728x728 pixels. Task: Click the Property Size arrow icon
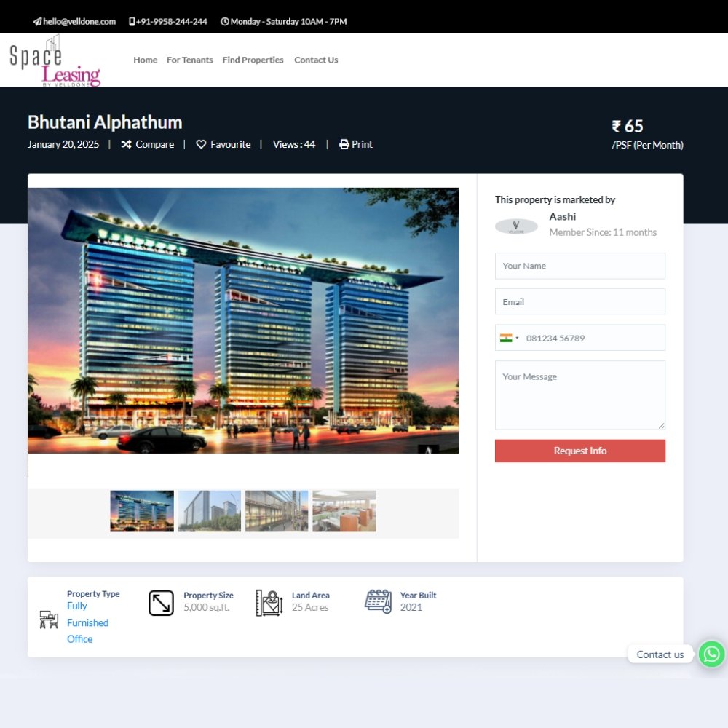coord(161,603)
